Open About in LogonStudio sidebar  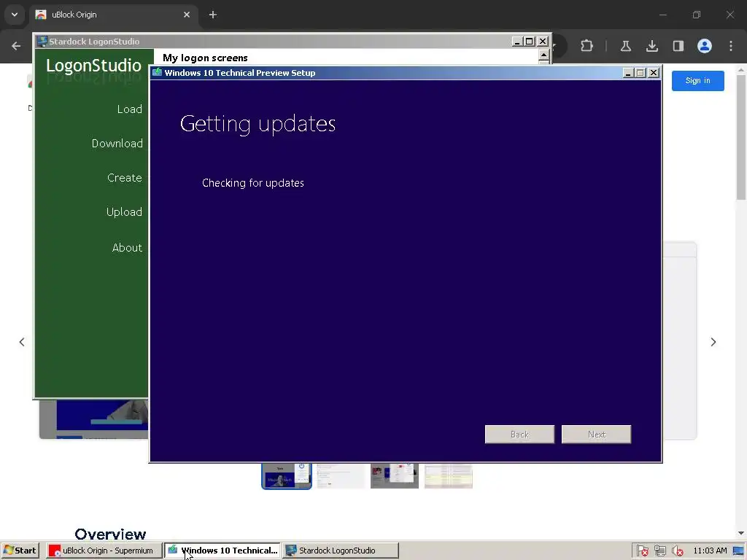pos(127,248)
